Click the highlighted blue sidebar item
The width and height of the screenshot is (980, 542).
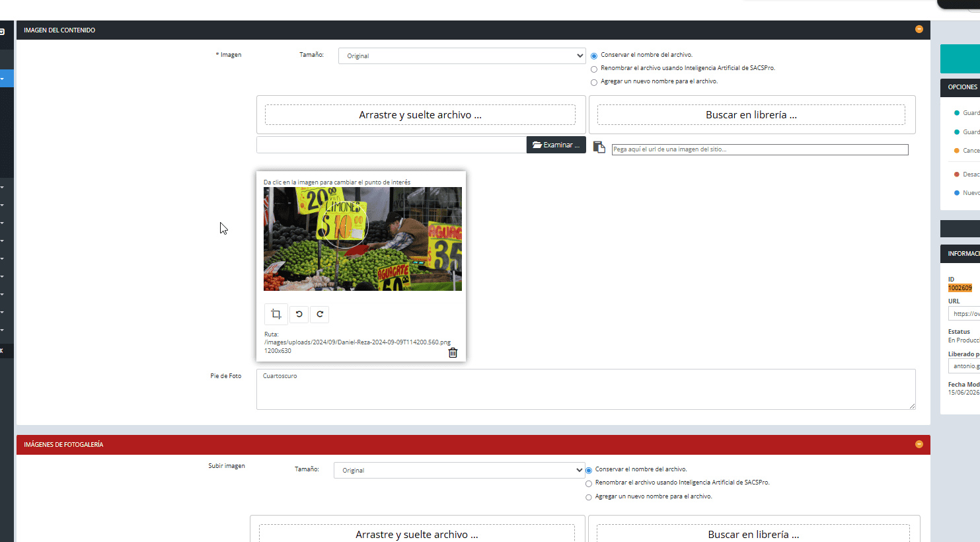coord(7,79)
